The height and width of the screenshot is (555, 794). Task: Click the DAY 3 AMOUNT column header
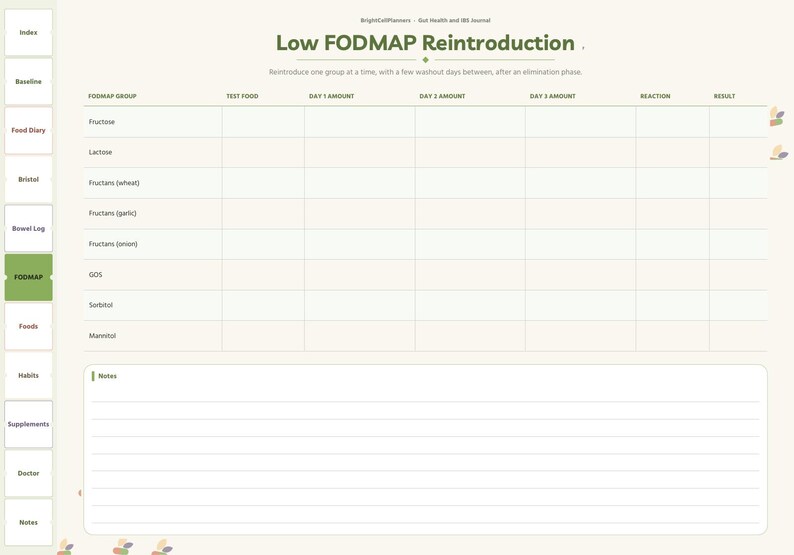point(552,96)
